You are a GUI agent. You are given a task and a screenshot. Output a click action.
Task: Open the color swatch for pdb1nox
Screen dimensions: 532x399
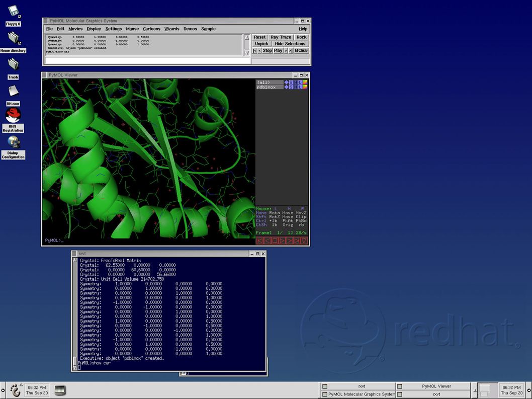(x=305, y=87)
